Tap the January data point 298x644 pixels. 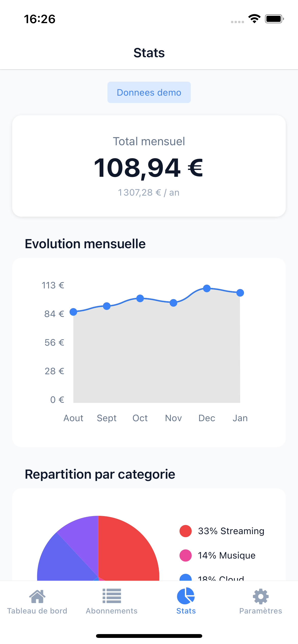coord(240,293)
